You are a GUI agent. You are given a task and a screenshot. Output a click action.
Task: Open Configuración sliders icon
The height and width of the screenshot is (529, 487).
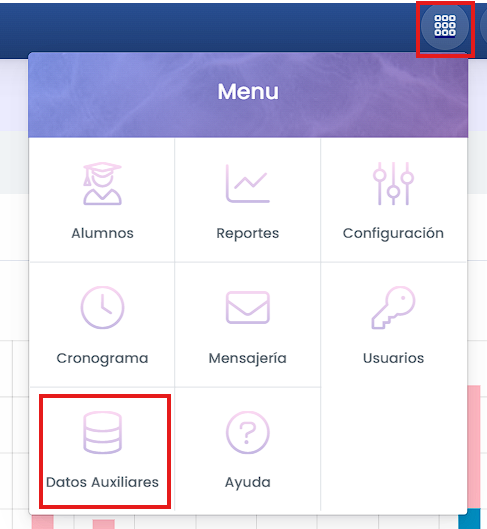[393, 184]
